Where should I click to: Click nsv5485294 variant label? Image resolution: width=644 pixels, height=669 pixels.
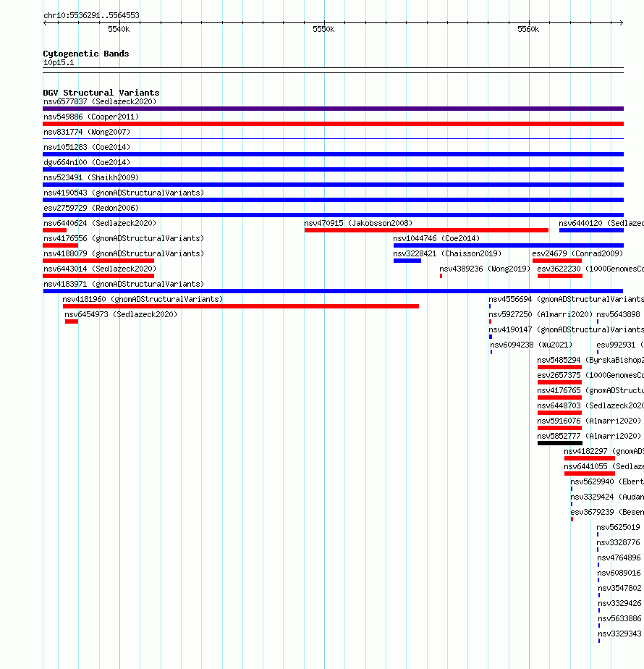590,360
